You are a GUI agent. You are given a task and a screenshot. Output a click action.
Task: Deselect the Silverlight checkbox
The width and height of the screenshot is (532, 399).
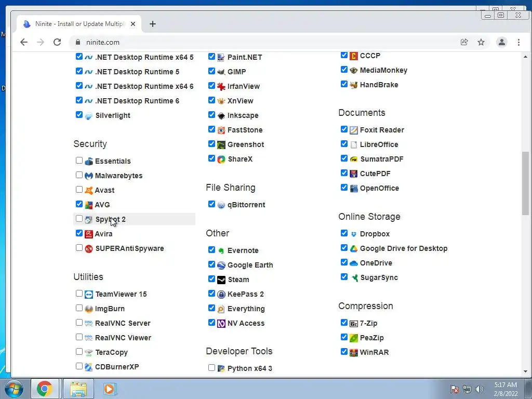79,114
